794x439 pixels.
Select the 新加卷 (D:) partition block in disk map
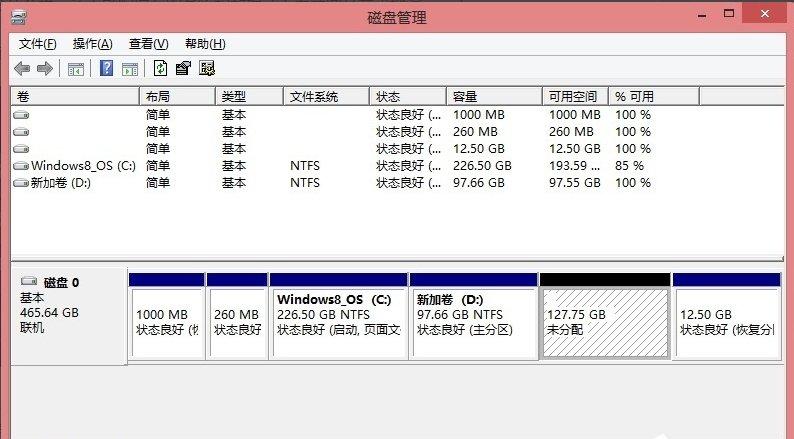(473, 316)
